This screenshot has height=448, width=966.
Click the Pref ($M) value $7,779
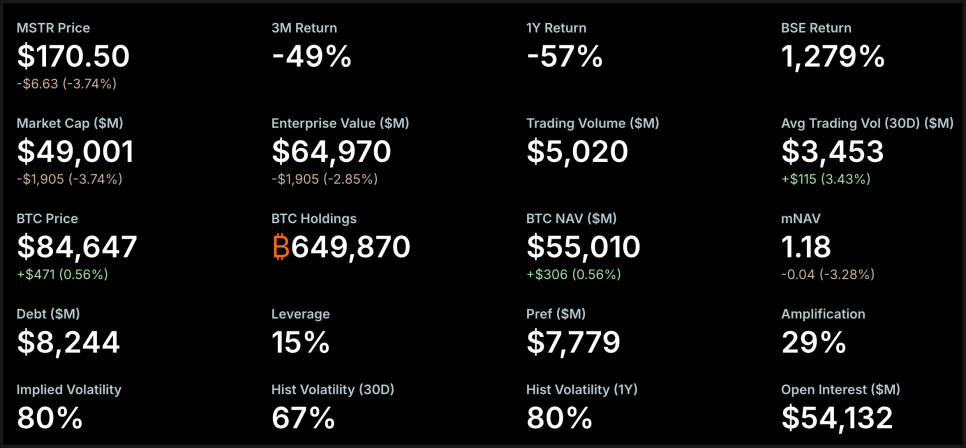click(x=573, y=342)
